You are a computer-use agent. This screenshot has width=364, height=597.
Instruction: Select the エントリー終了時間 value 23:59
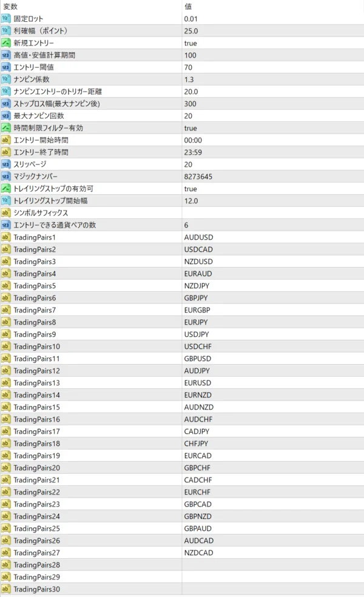click(193, 152)
